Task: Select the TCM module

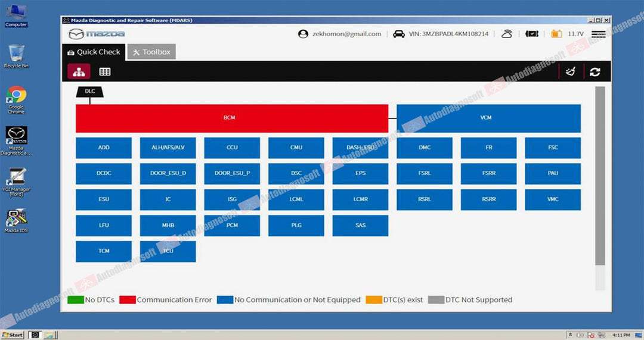Action: pyautogui.click(x=104, y=251)
